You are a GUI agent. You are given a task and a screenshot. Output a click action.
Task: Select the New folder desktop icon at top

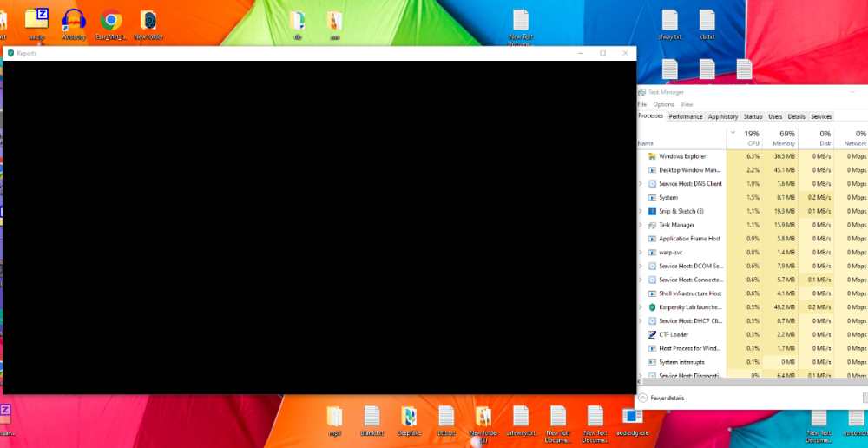148,23
